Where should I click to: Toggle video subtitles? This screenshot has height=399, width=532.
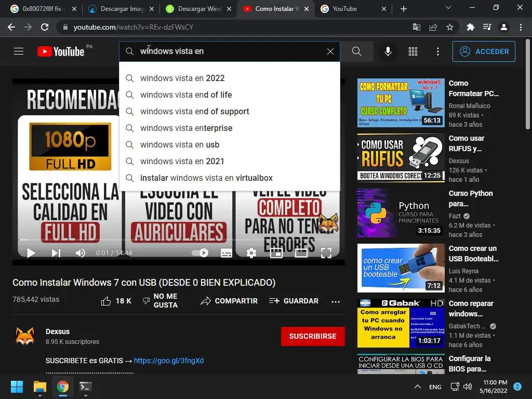point(227,253)
